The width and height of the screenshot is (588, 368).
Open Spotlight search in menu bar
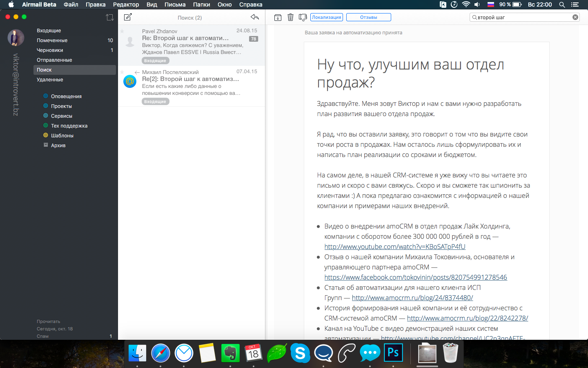point(562,4)
